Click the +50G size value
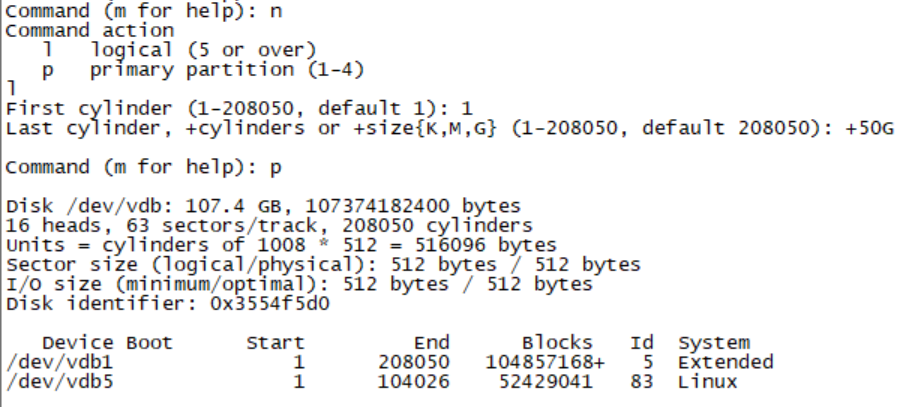 (869, 128)
